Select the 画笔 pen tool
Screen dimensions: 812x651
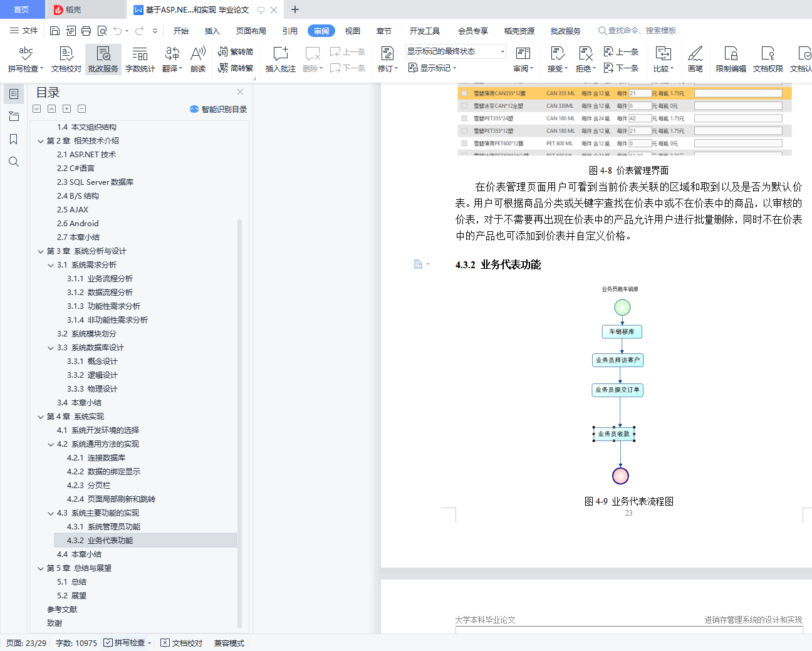coord(695,60)
